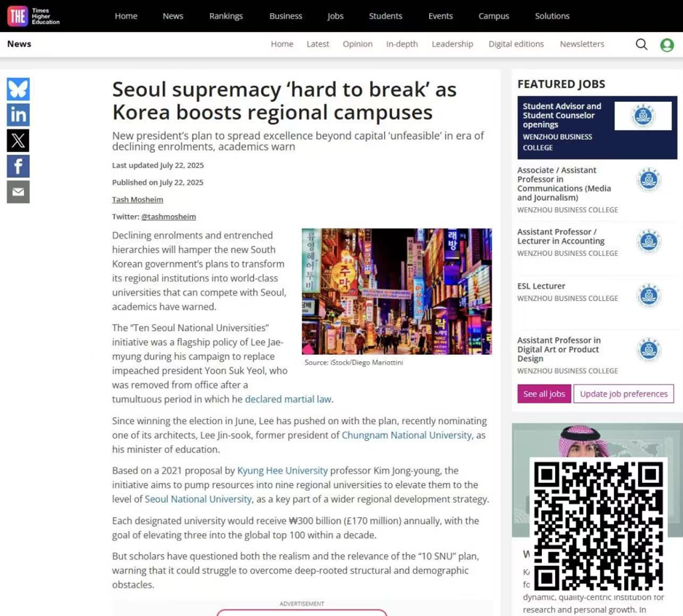683x616 pixels.
Task: Open the Jobs menu
Action: 335,16
